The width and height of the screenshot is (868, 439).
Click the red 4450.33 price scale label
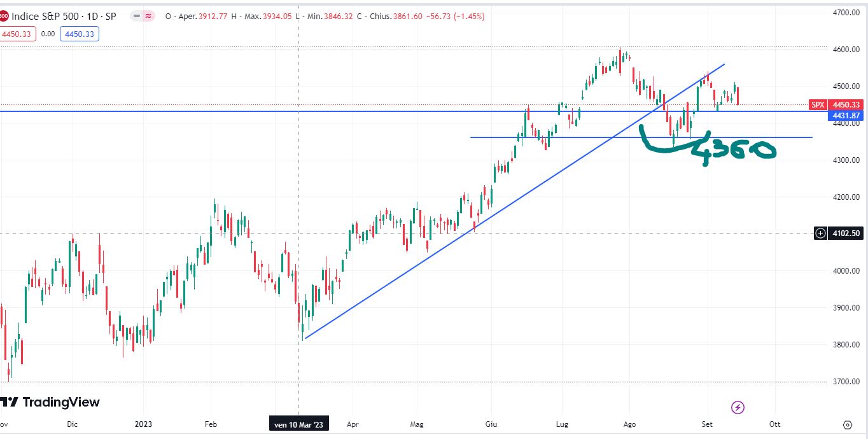pyautogui.click(x=846, y=105)
